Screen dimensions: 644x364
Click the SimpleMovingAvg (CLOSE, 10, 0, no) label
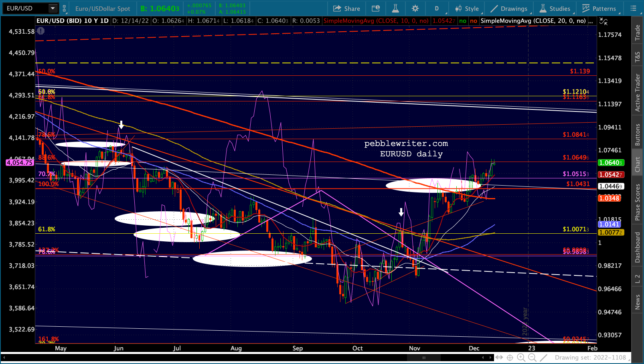click(376, 21)
